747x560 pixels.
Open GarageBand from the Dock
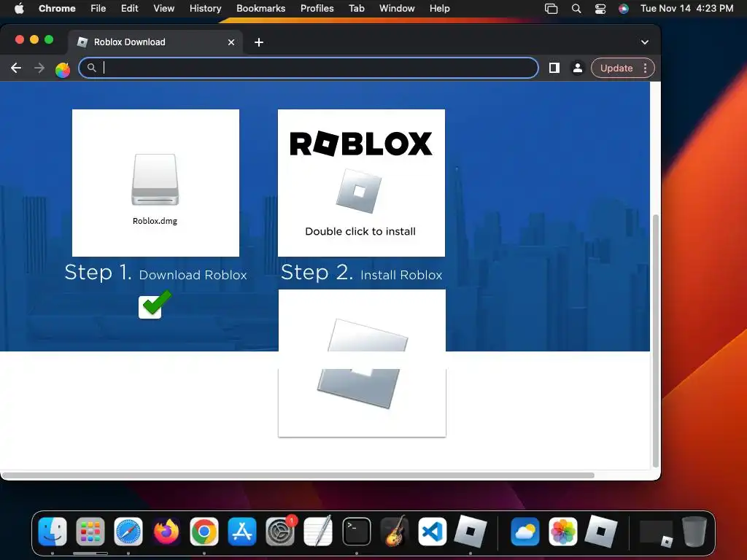(x=395, y=532)
